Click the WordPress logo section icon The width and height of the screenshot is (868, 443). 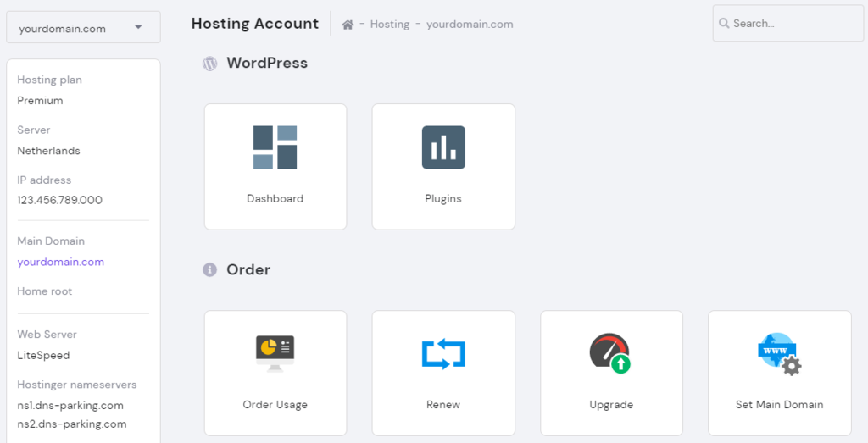coord(209,64)
